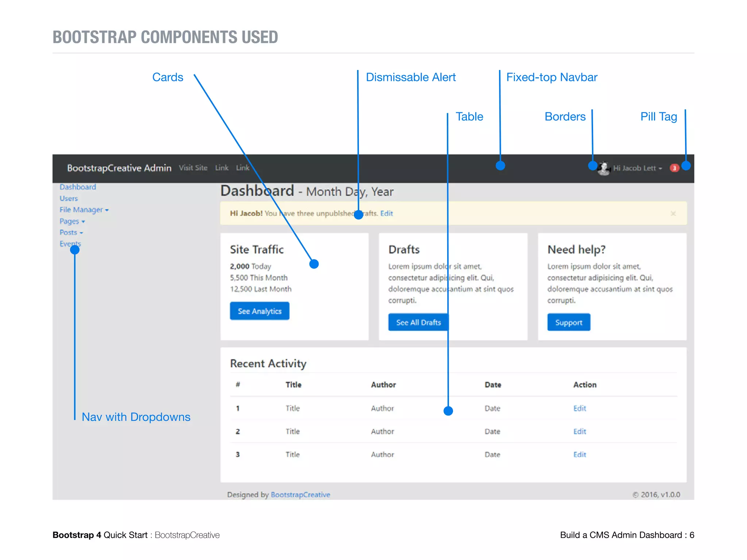Click the Edit link in the alert
The image size is (747, 560).
(387, 213)
